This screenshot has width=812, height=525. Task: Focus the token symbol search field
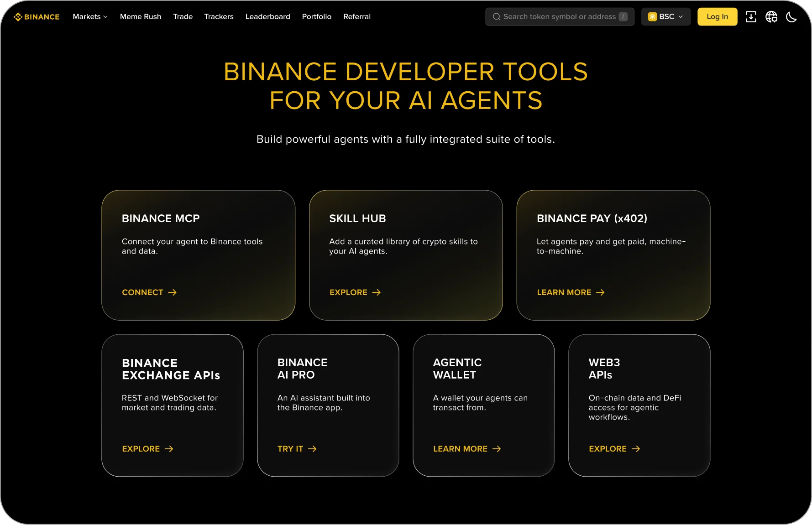[560, 17]
